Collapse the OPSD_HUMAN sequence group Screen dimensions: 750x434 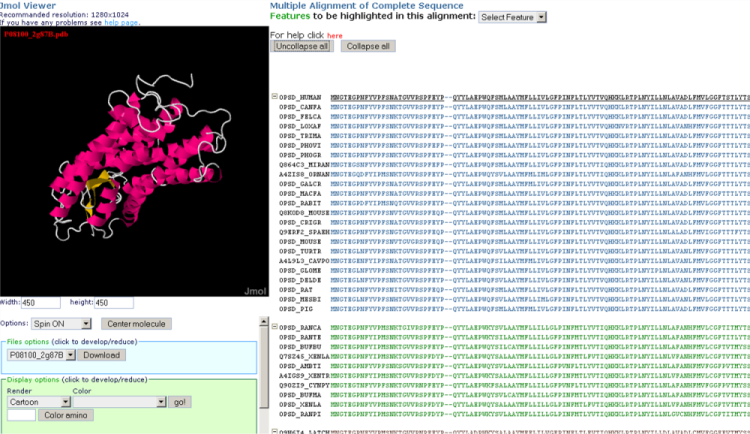[x=275, y=96]
